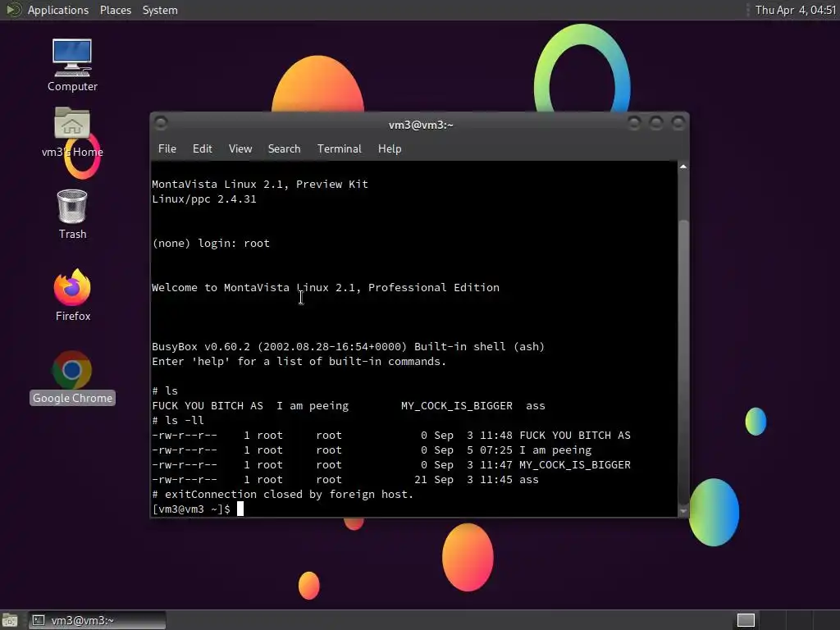Open the Terminal menu
840x630 pixels.
click(x=339, y=149)
